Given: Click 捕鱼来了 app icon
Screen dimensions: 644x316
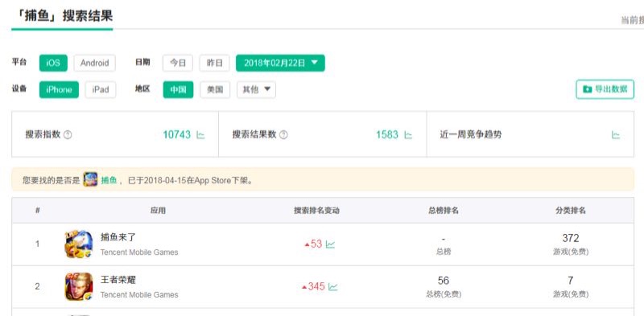Looking at the screenshot, I should [x=78, y=244].
